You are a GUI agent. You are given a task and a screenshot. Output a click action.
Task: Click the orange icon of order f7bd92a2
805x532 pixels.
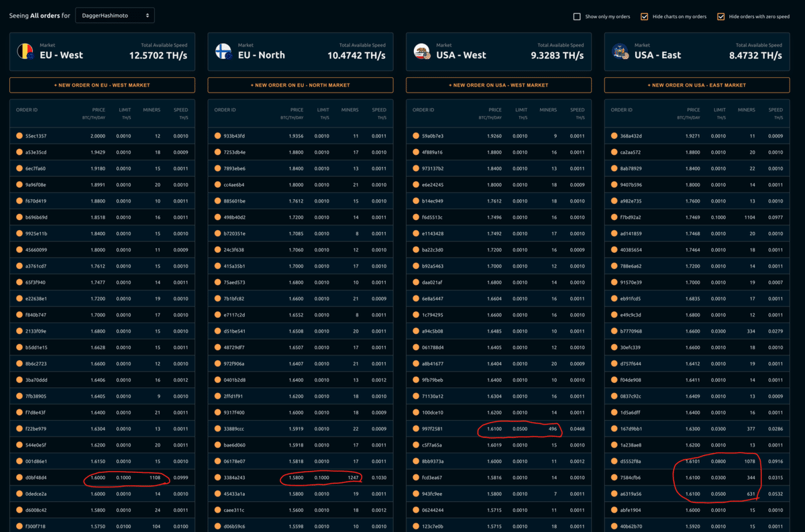[x=614, y=217]
